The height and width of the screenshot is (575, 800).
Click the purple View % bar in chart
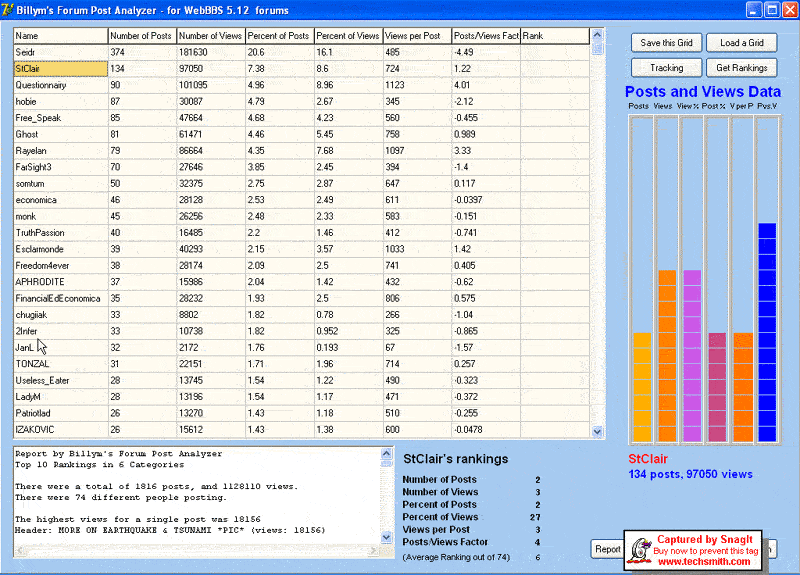click(692, 356)
